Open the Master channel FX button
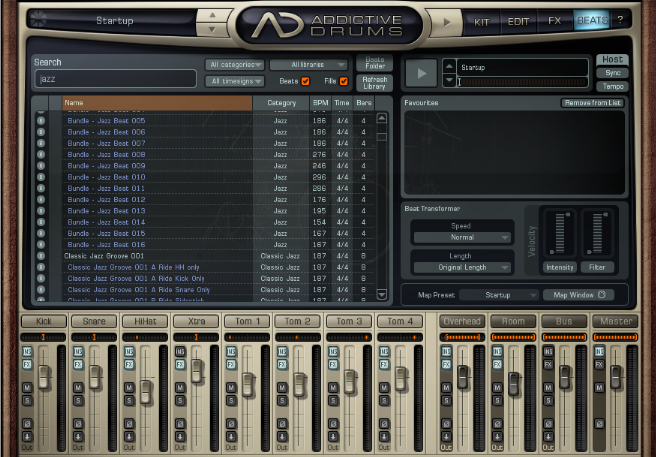The height and width of the screenshot is (457, 656). pyautogui.click(x=600, y=364)
